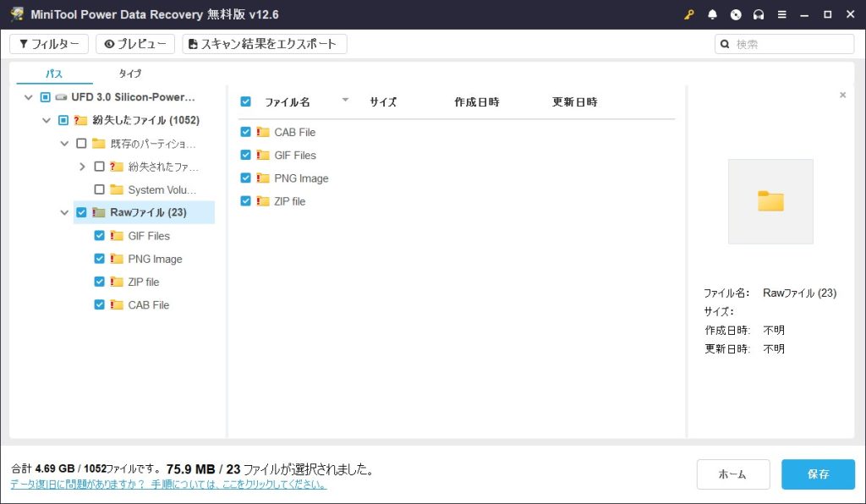Screen dimensions: 866x504
Task: Open the hamburger menu in title bar
Action: tap(781, 14)
